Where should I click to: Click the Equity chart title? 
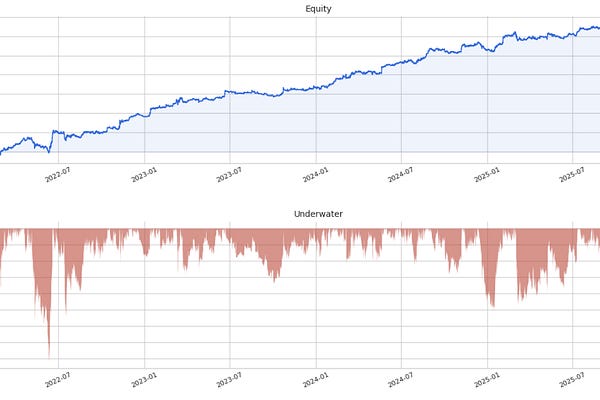(x=318, y=9)
